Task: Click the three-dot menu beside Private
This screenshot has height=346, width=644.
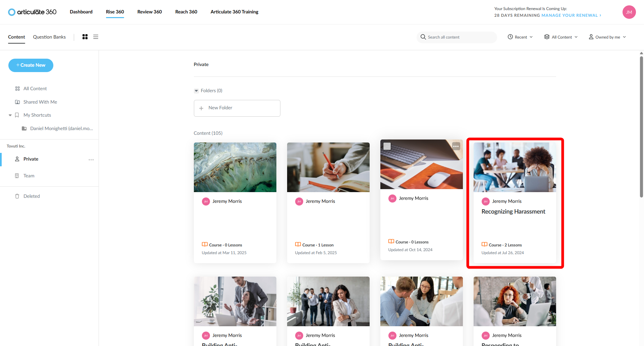Action: point(91,160)
